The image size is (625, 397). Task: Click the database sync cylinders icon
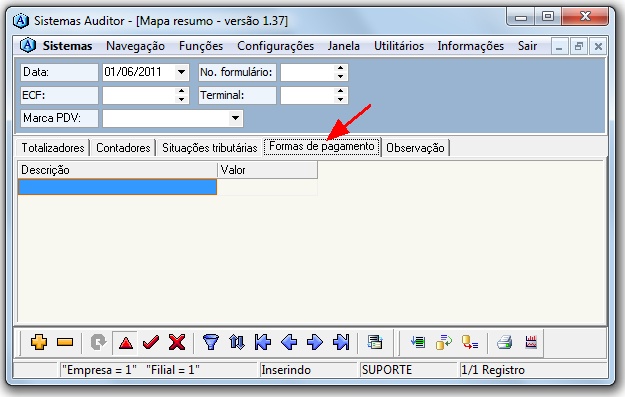tap(444, 342)
